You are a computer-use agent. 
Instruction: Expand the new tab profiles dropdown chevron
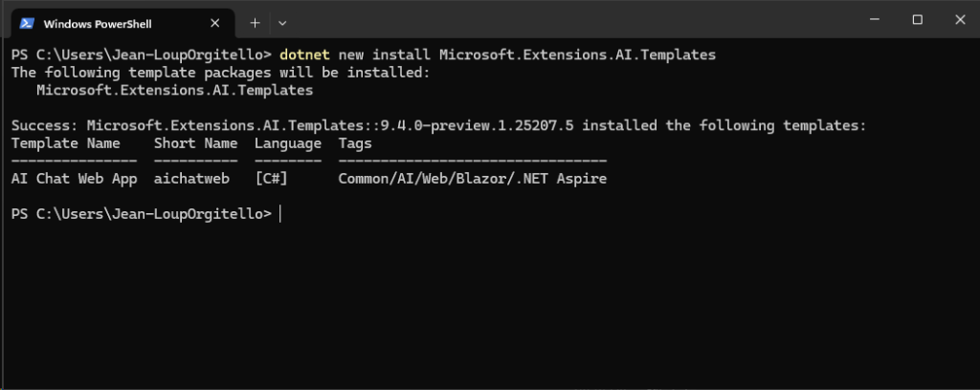pos(282,23)
